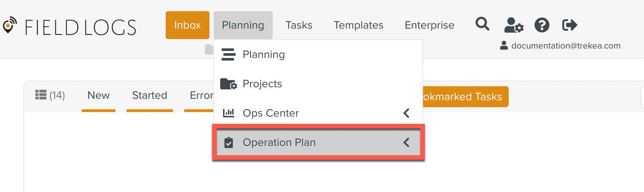Click the search magnifier icon
This screenshot has height=192, width=644.
[x=482, y=24]
